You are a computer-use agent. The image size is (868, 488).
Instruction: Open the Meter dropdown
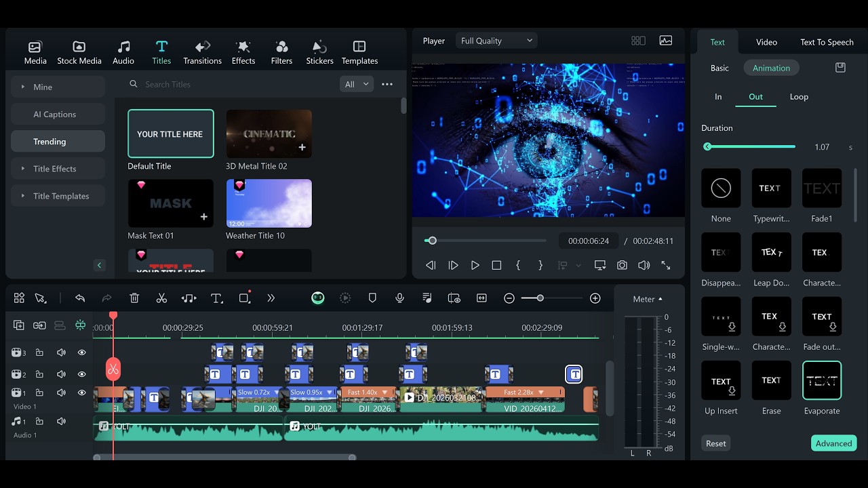[x=648, y=299]
